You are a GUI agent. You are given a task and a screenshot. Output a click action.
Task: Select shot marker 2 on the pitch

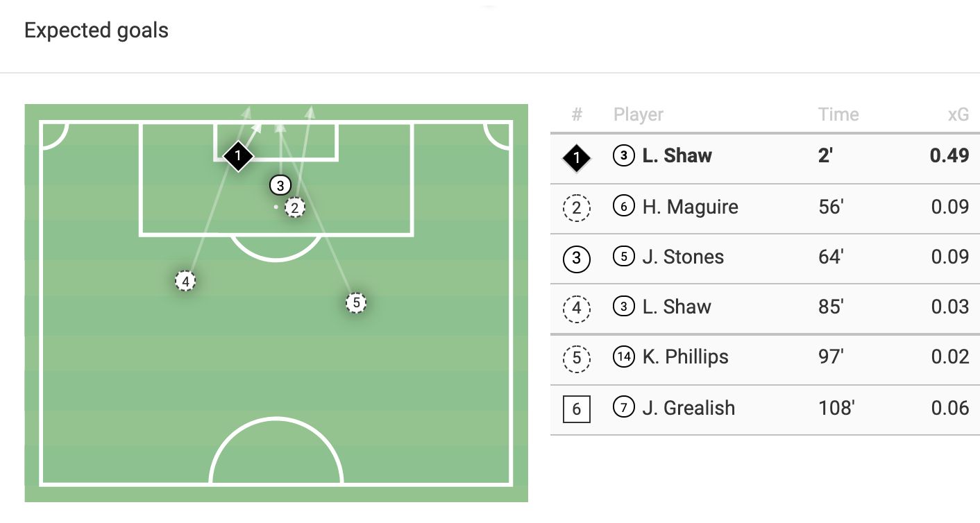click(x=295, y=207)
